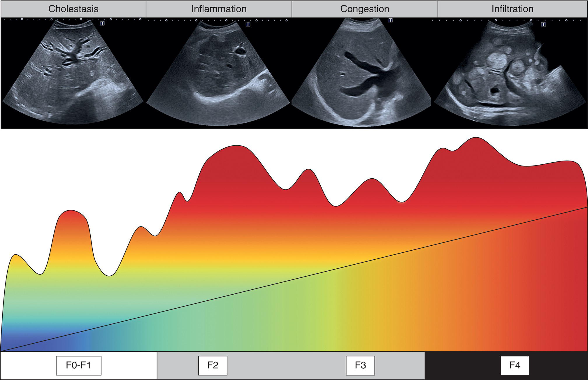Click the T marker on Congestion ultrasound

pos(390,20)
